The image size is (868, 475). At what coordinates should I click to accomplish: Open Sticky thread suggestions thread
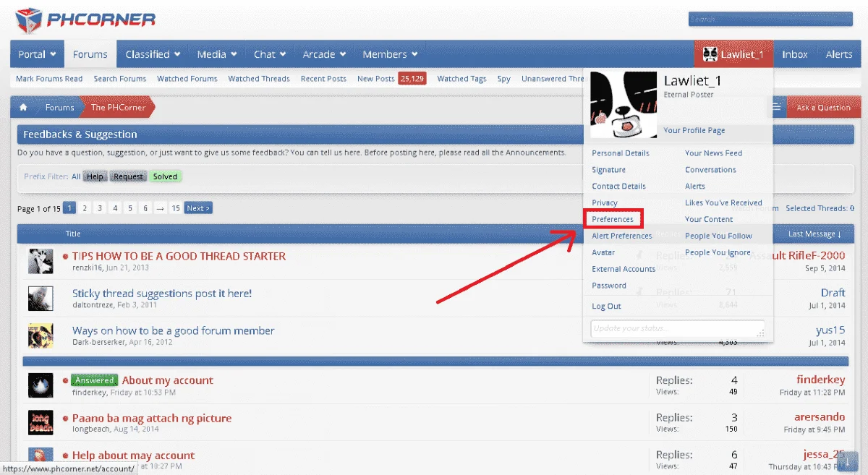click(x=162, y=294)
